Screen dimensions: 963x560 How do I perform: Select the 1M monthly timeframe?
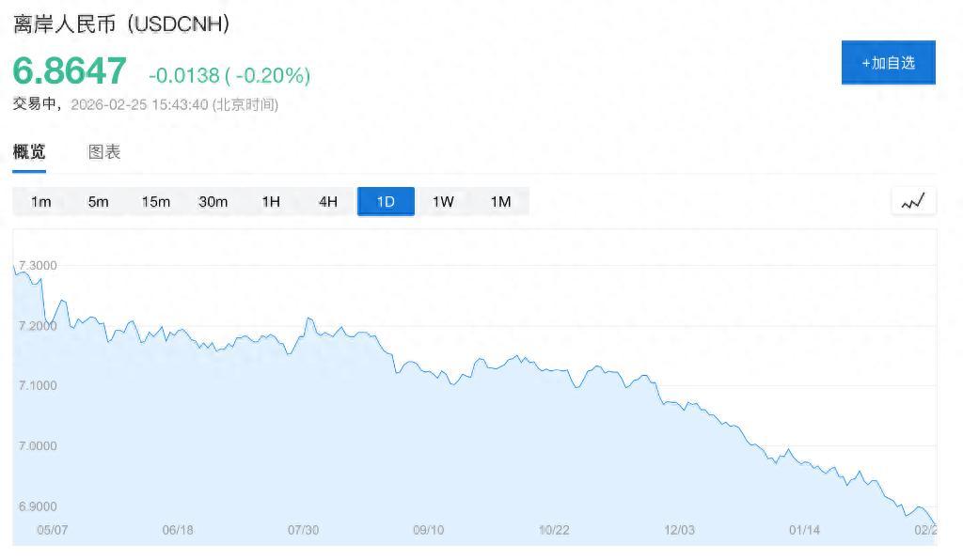500,200
